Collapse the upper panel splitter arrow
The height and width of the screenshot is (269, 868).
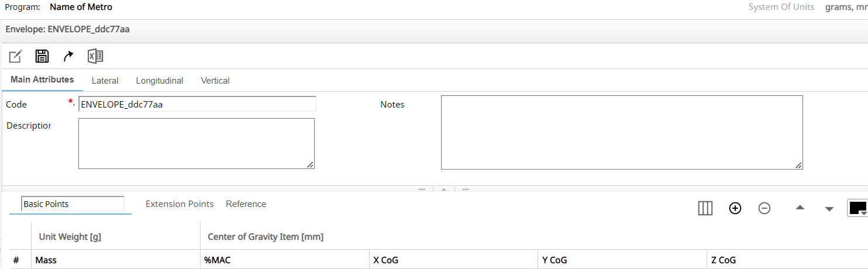pyautogui.click(x=443, y=189)
